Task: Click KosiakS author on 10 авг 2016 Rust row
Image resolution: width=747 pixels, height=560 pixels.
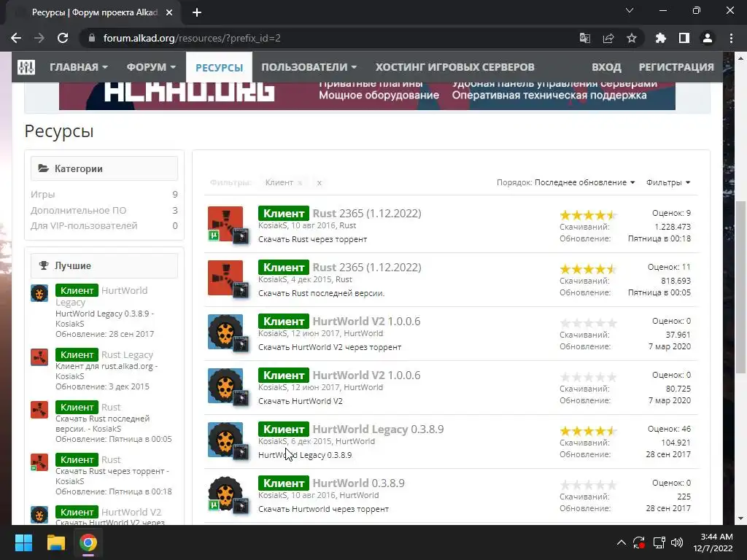Action: [273, 226]
